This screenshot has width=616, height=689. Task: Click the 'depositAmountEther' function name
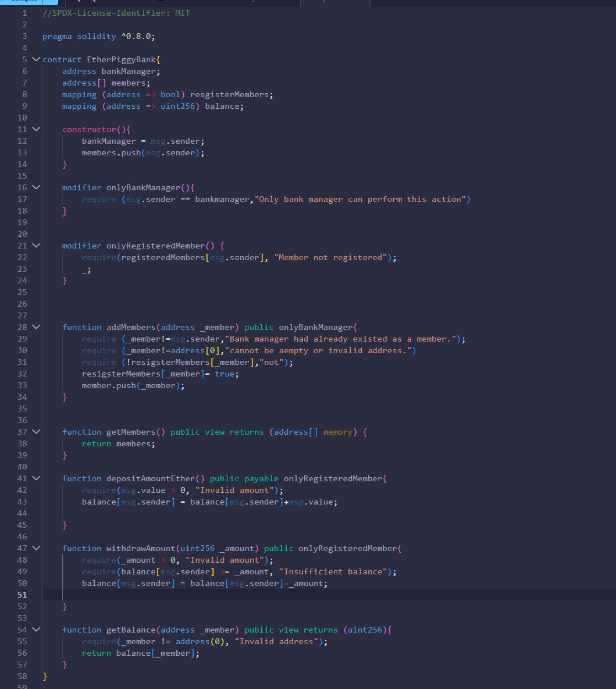151,479
